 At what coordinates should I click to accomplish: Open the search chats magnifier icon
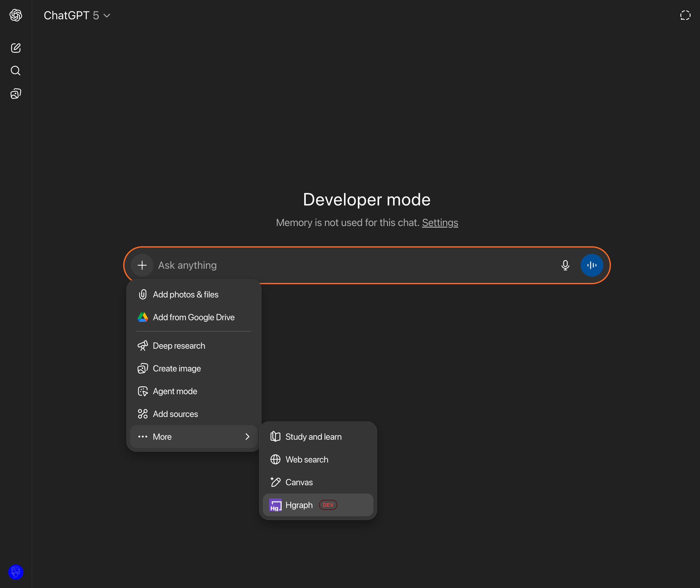coord(16,71)
